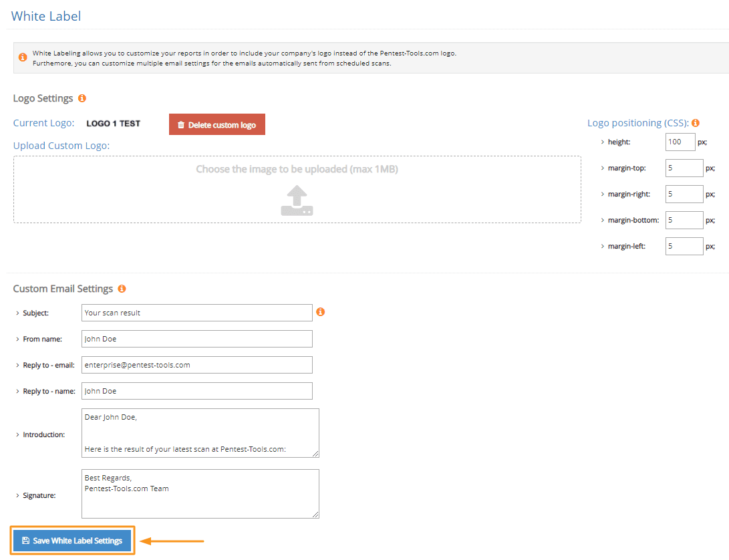Viewport: 729px width, 560px height.
Task: Click the image upload drop zone text
Action: [x=297, y=169]
